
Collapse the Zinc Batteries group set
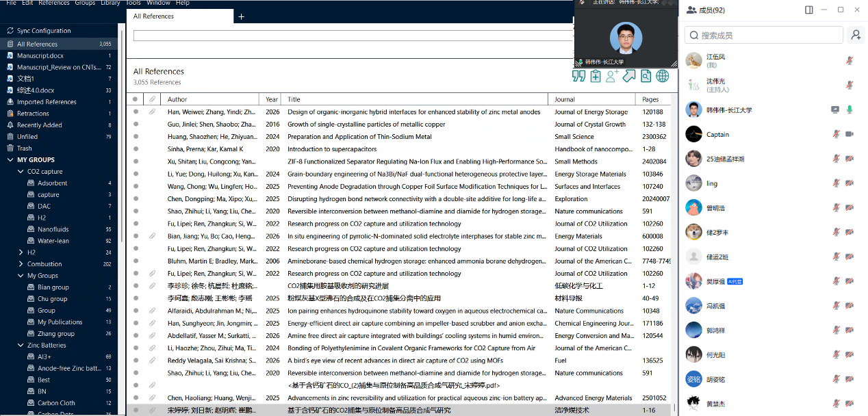tap(21, 346)
